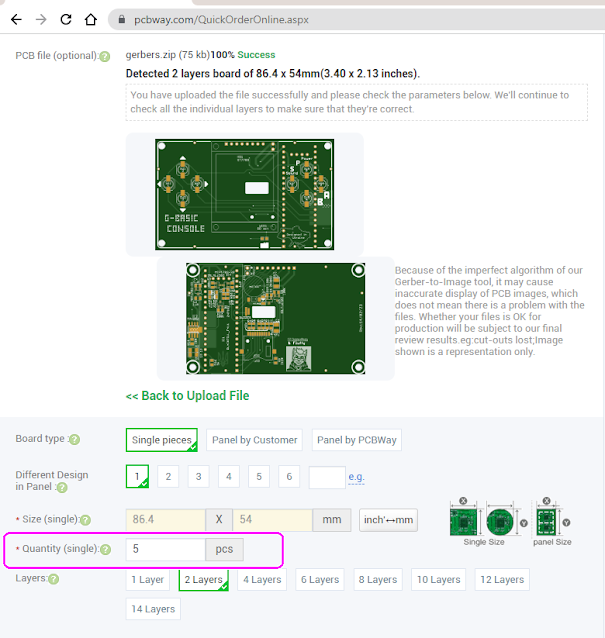Image resolution: width=605 pixels, height=638 pixels.
Task: Select the 4 Layers option
Action: coord(262,579)
